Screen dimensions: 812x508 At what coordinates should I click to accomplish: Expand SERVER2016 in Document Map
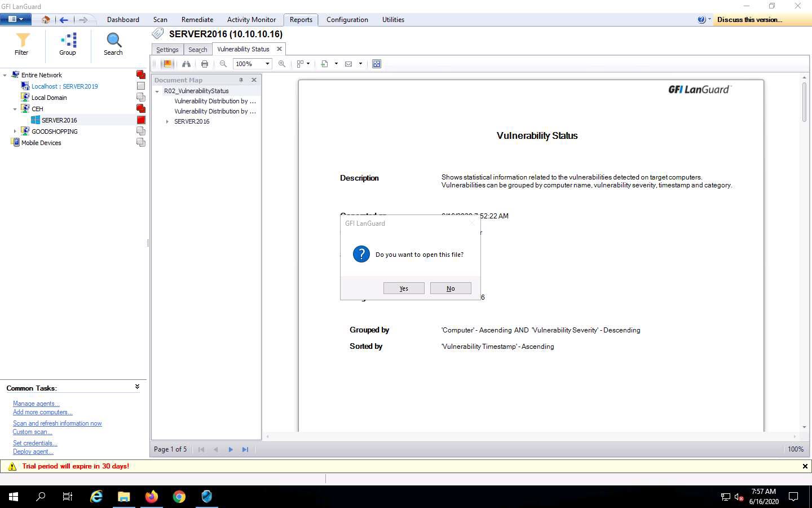click(167, 121)
